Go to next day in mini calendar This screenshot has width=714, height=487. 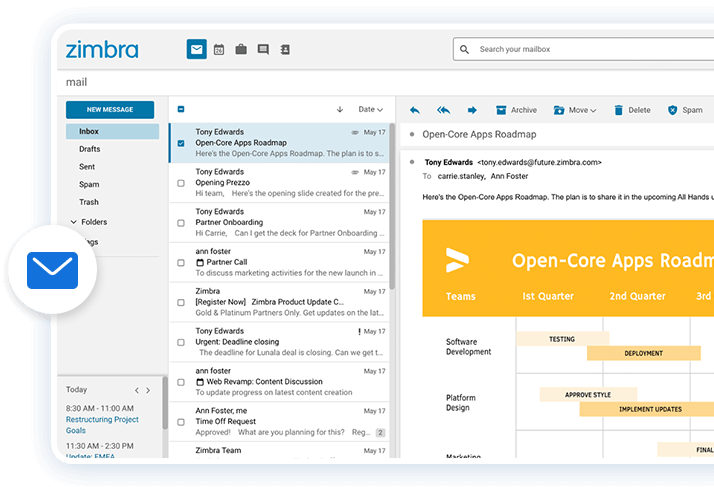pos(148,390)
